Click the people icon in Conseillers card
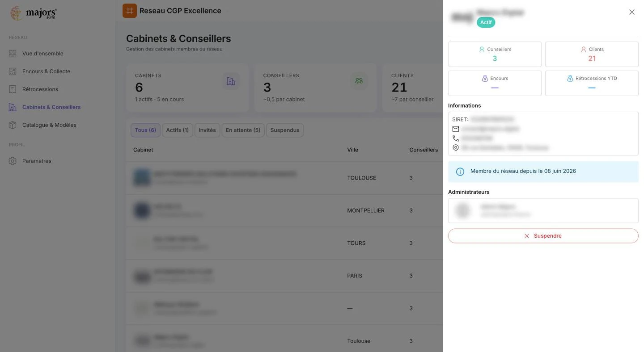Screen dimensions: 644x352 click(x=359, y=81)
